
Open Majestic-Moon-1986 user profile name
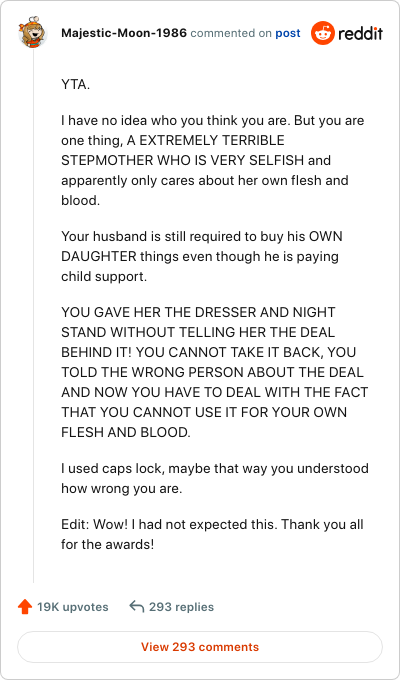pyautogui.click(x=124, y=33)
